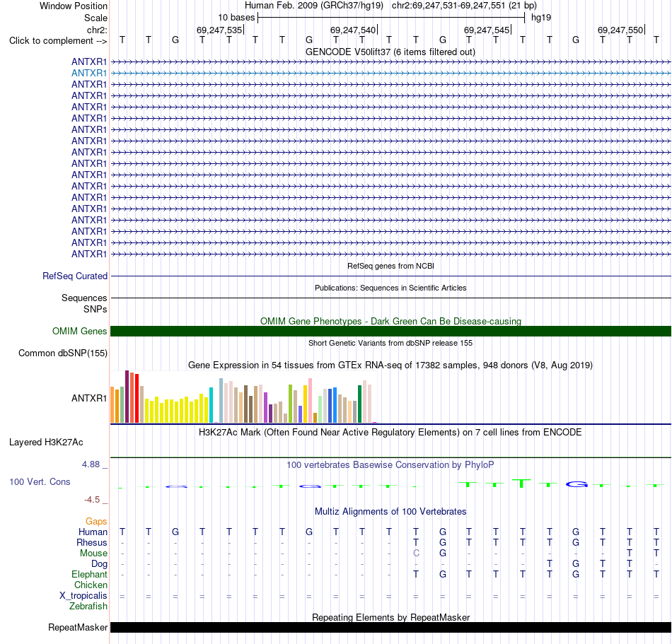Click the Dog species label
Viewport: 672px width, 644px height.
(100, 564)
